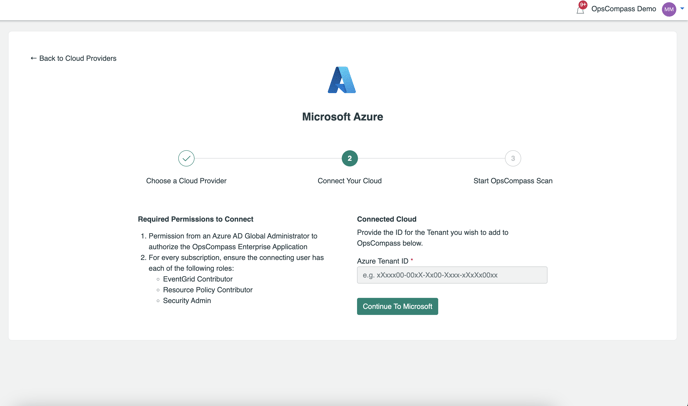Select the completed step checkmark circle
Image resolution: width=688 pixels, height=406 pixels.
point(186,158)
